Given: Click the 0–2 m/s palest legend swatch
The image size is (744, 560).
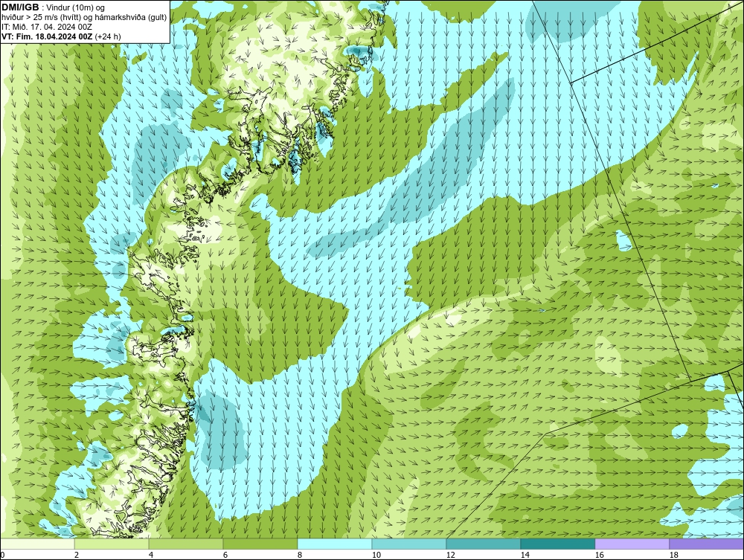Looking at the screenshot, I should 37,544.
